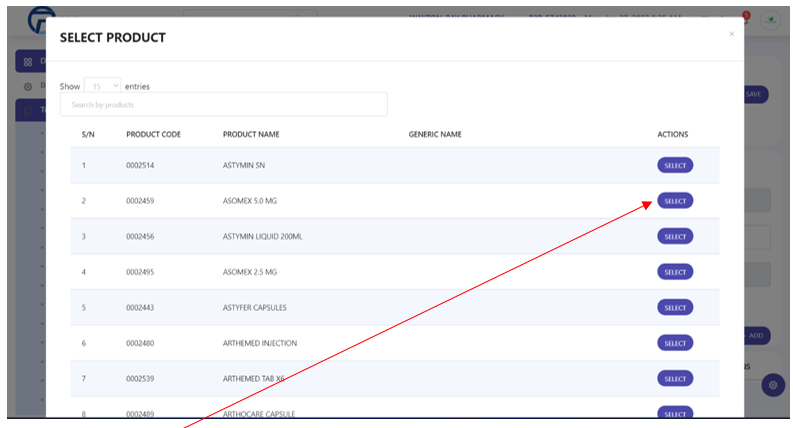Select ARTHEMED TAB X6 product
This screenshot has height=428, width=793.
[675, 378]
